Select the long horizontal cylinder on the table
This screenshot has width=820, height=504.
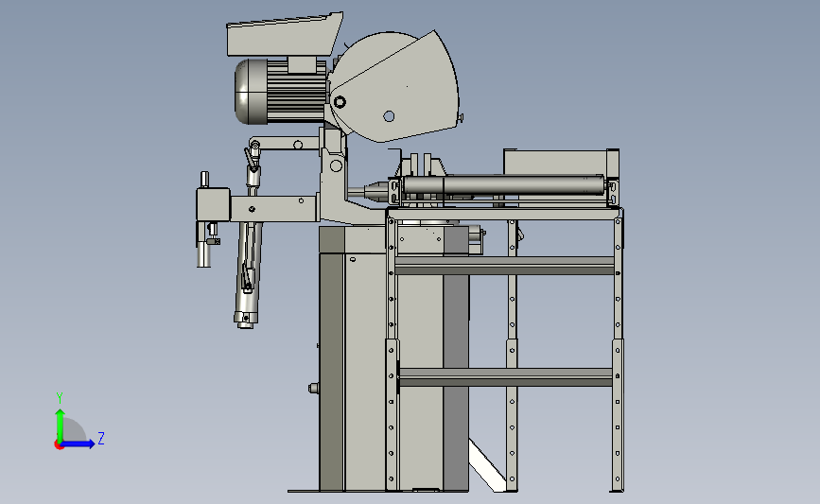point(502,185)
